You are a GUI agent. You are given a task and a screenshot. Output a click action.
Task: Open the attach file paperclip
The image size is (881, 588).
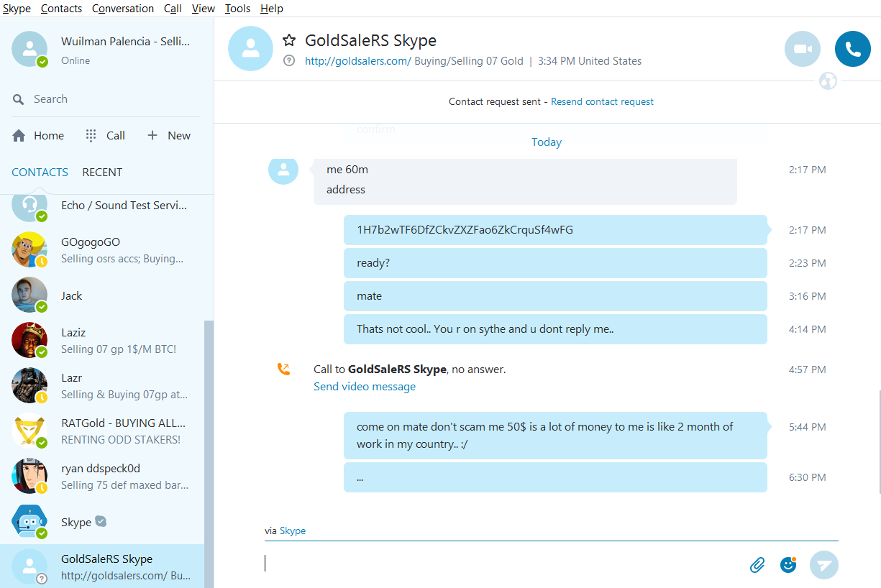coord(757,565)
